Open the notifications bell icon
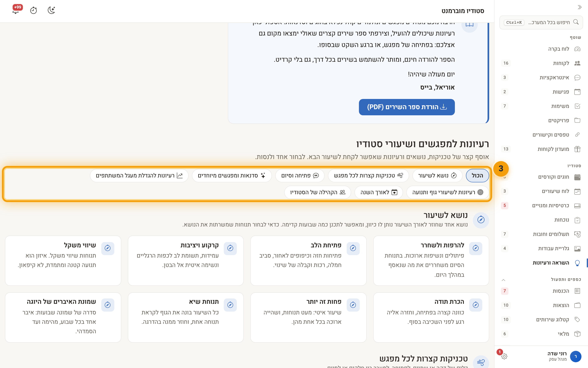This screenshot has height=368, width=588. pos(16,10)
